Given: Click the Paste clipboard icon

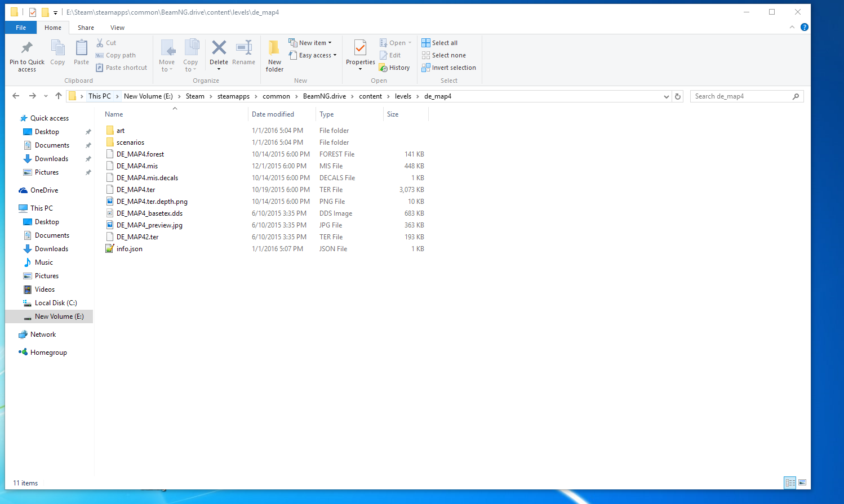Looking at the screenshot, I should (82, 47).
